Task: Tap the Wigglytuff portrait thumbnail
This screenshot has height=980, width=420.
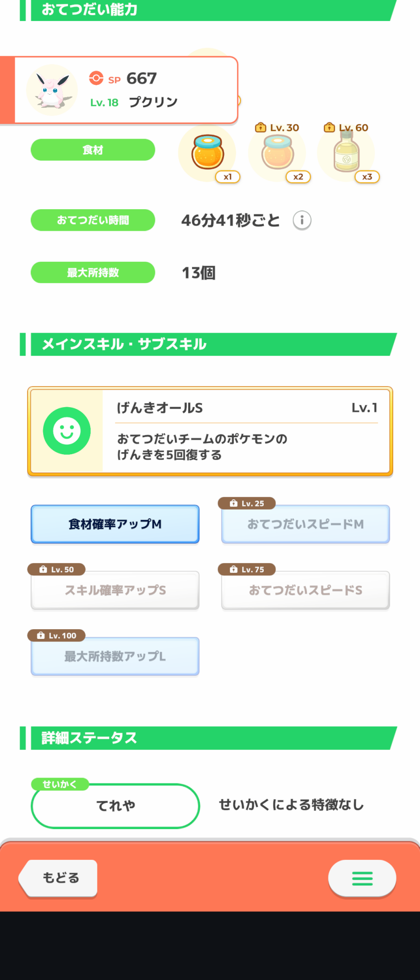Action: 51,90
